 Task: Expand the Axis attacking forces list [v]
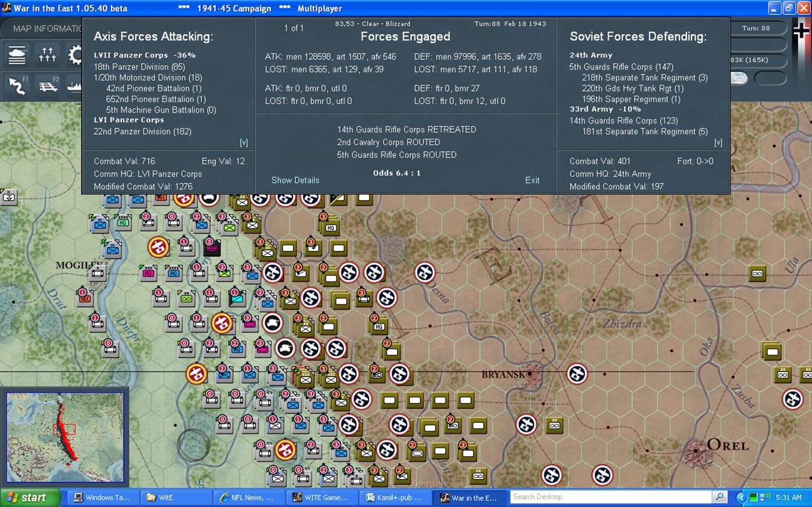243,143
